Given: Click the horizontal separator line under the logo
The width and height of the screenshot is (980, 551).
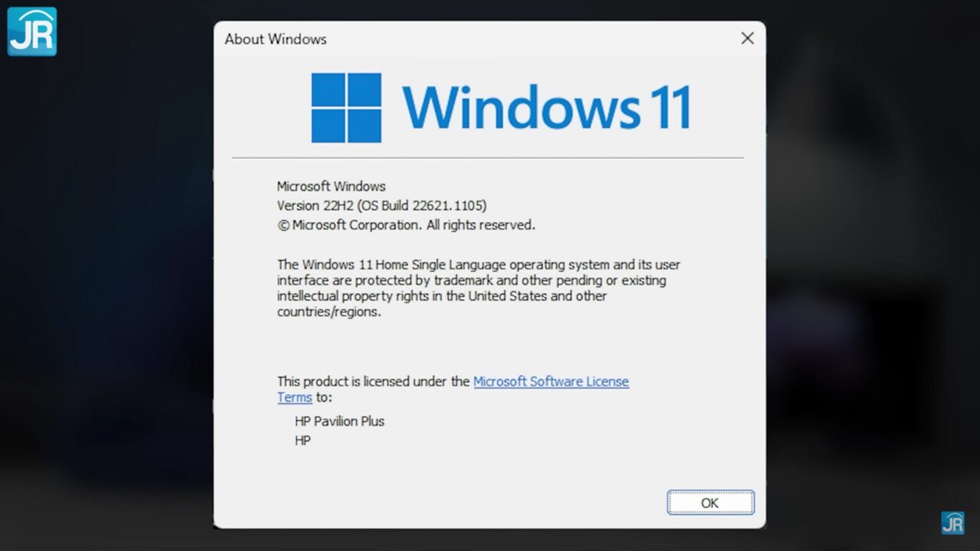Looking at the screenshot, I should (x=488, y=158).
